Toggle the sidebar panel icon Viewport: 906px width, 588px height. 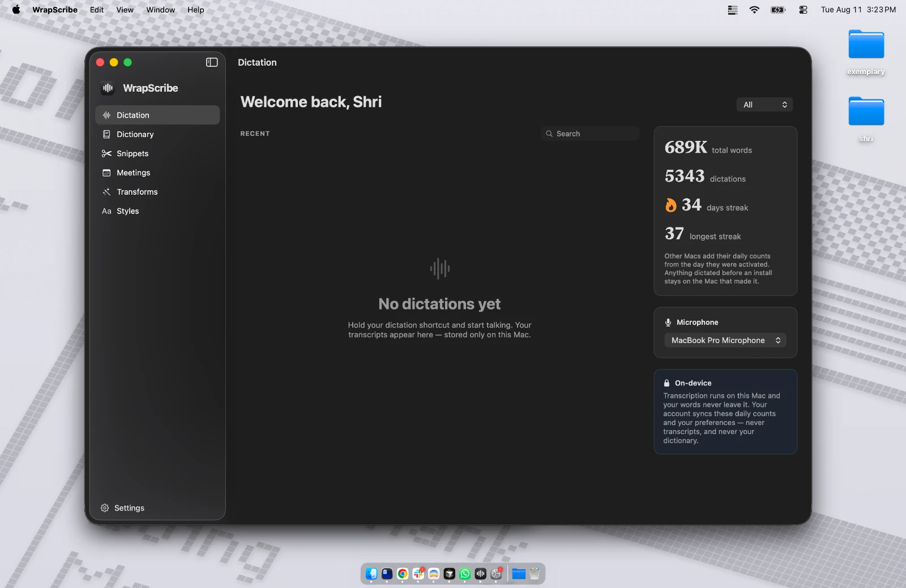[x=212, y=62]
